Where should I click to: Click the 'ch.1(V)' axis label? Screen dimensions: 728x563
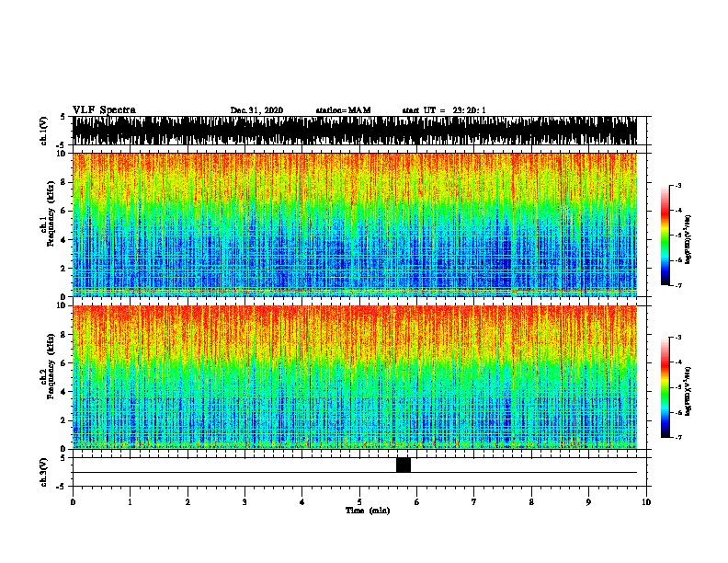coord(43,131)
